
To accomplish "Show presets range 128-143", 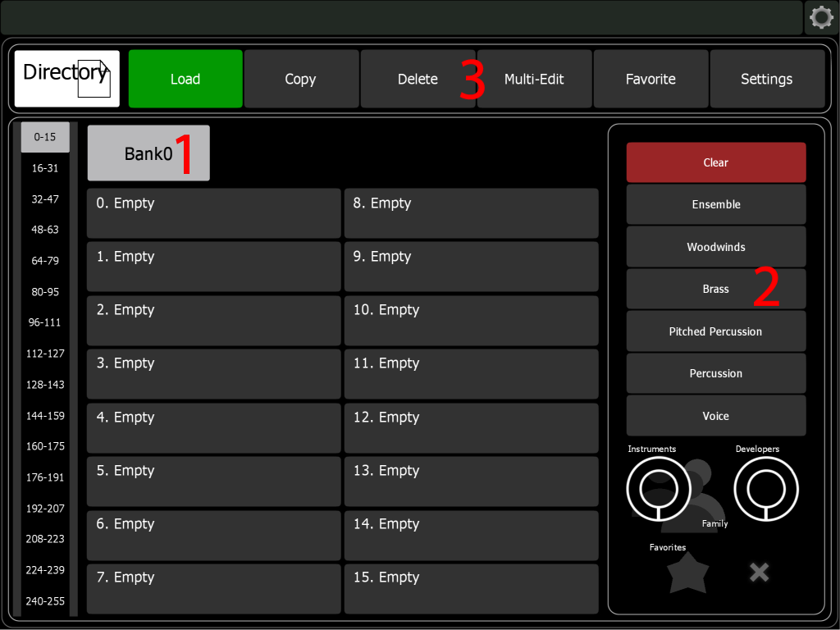I will [x=45, y=385].
